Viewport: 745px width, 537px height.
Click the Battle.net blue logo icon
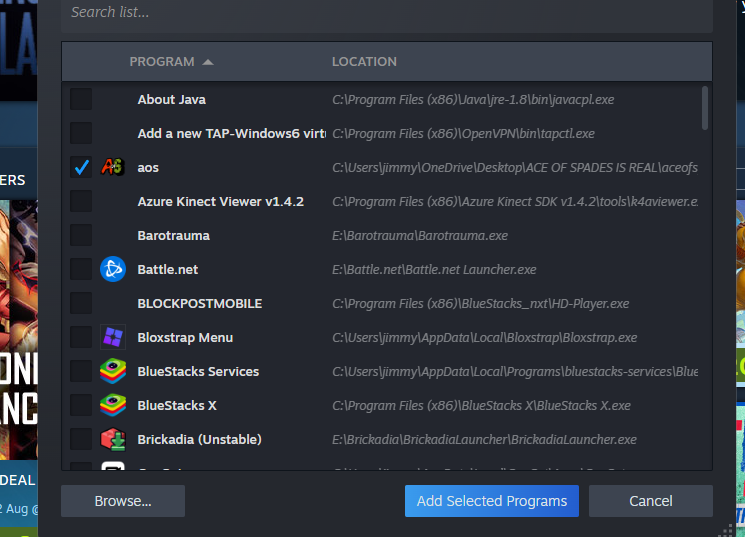click(x=113, y=269)
